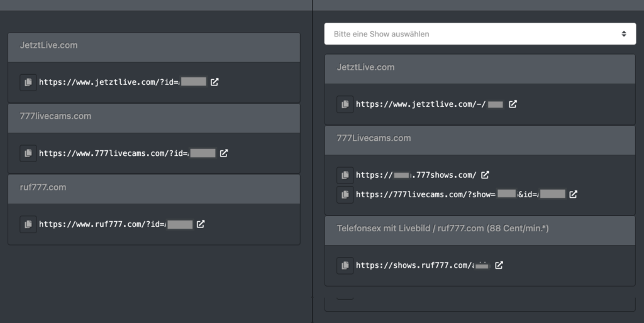Copy the 777shows.com subdomain URL
This screenshot has height=323, width=644.
click(345, 175)
